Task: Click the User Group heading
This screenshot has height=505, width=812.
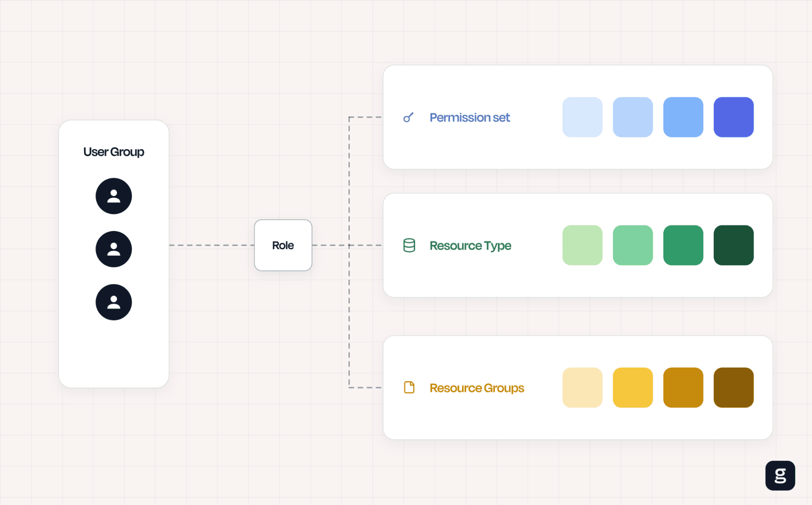Action: pyautogui.click(x=114, y=152)
